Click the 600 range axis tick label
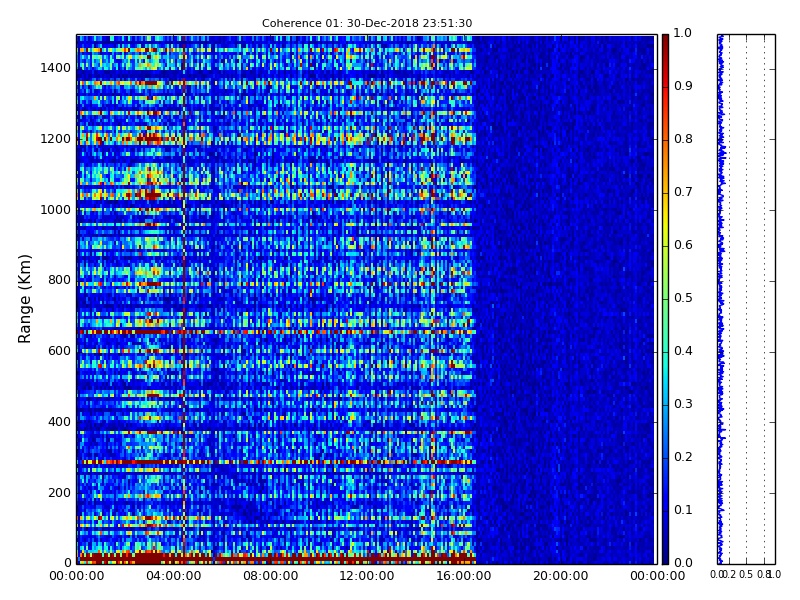Screen dimensions: 800x600 pyautogui.click(x=59, y=351)
